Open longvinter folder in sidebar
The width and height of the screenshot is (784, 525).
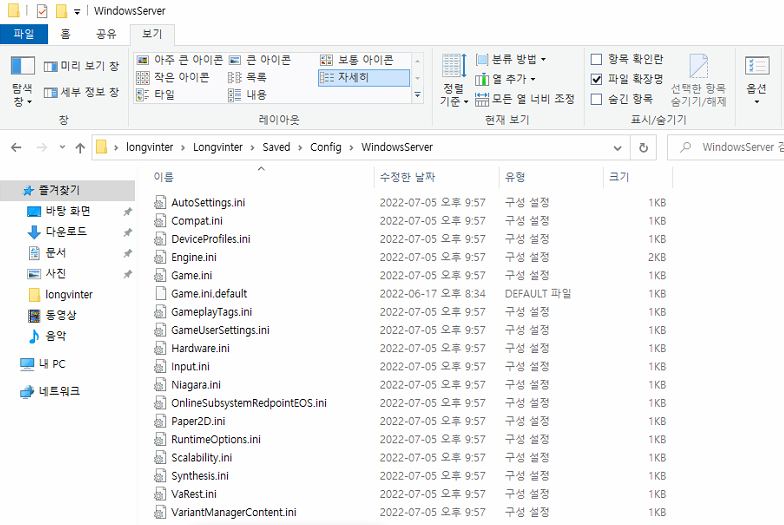click(68, 294)
